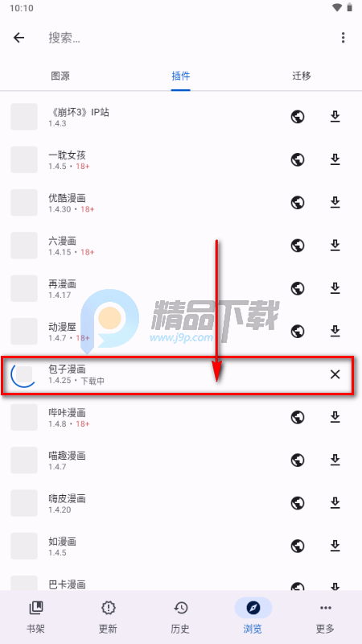Go back with the arrow icon
This screenshot has width=362, height=644.
19,38
